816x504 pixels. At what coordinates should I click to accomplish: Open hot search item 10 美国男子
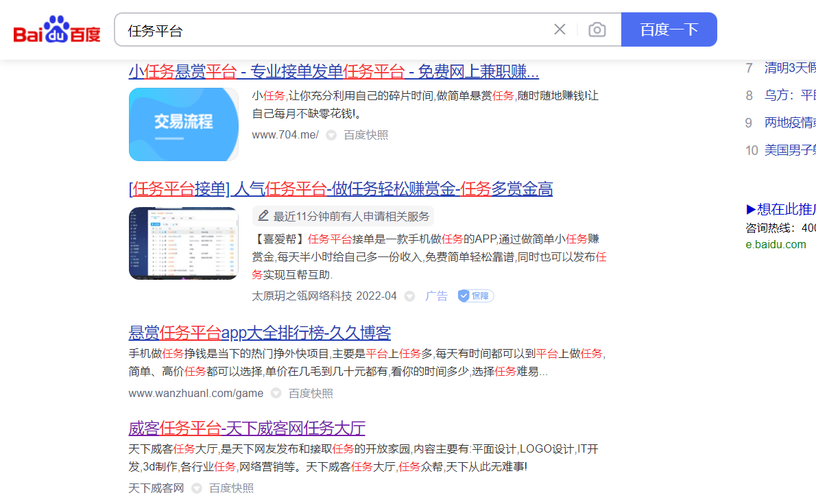(x=789, y=150)
